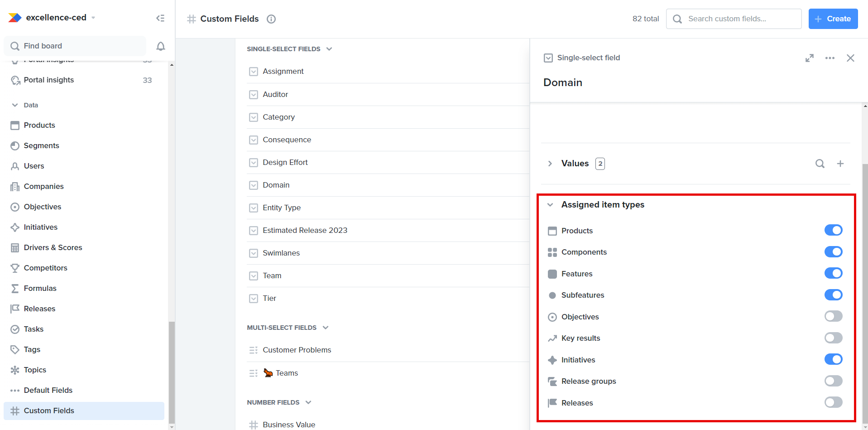Enable the Objectives item type toggle
The image size is (868, 430).
pos(833,316)
